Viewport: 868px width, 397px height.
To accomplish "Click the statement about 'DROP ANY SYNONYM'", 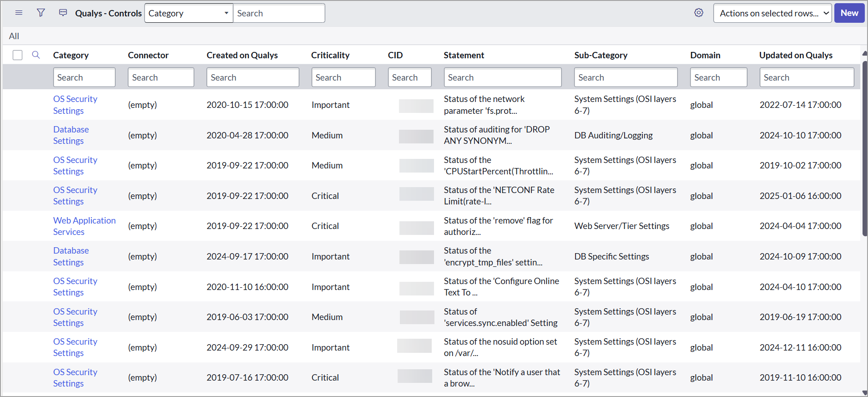I will pos(497,135).
